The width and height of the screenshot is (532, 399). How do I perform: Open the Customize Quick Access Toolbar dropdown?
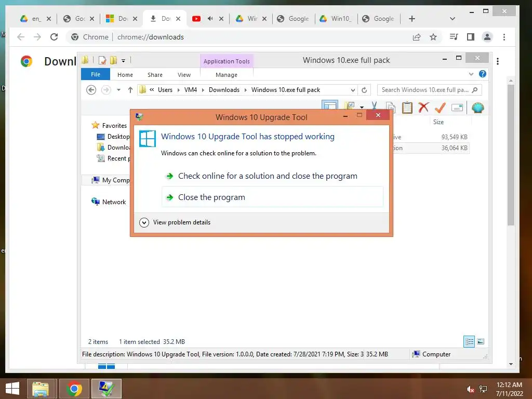pyautogui.click(x=123, y=61)
